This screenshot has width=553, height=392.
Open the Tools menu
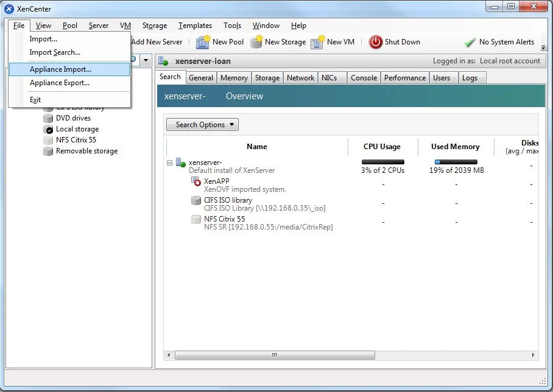point(233,26)
